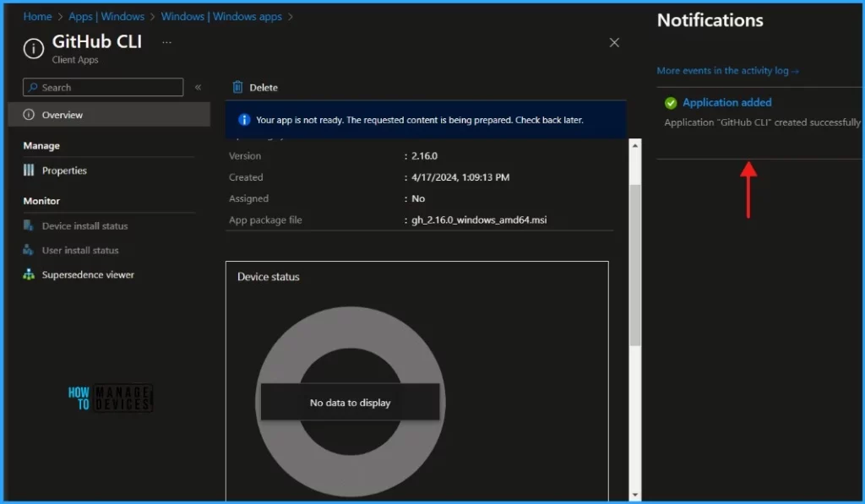Click the Notifications panel heading
865x504 pixels.
pyautogui.click(x=710, y=20)
